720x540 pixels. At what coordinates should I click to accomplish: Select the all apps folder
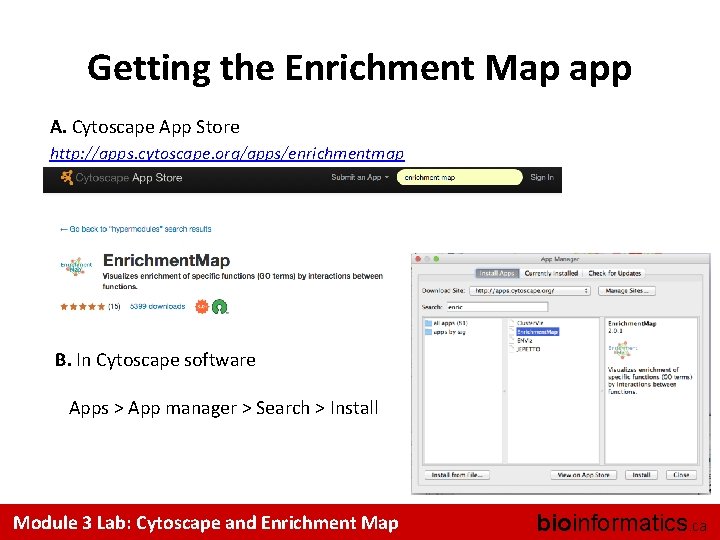[446, 323]
